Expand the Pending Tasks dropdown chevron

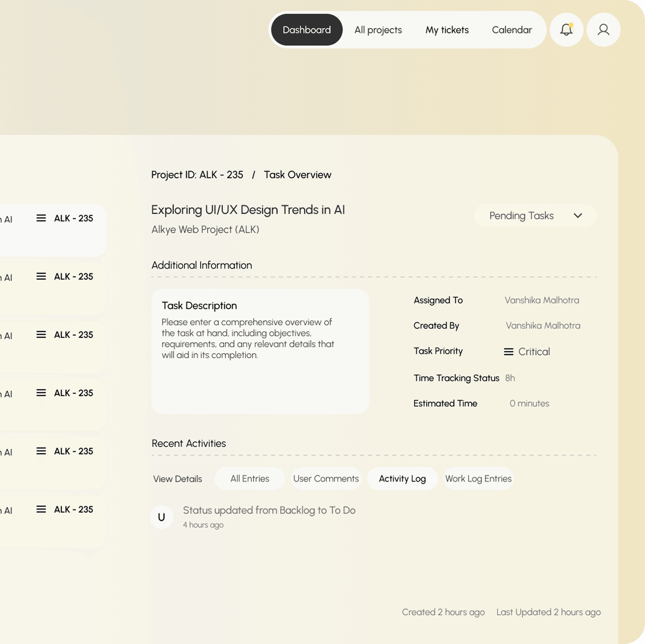(x=578, y=216)
